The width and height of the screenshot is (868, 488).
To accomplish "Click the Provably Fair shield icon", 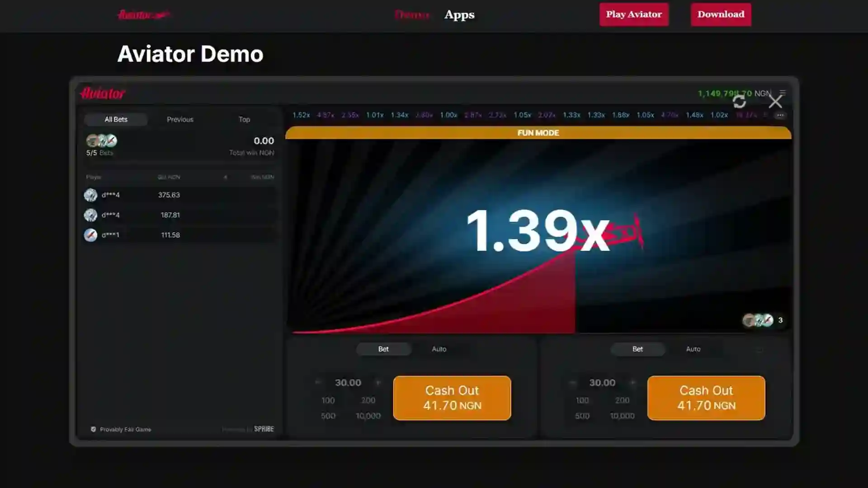I will pyautogui.click(x=93, y=429).
